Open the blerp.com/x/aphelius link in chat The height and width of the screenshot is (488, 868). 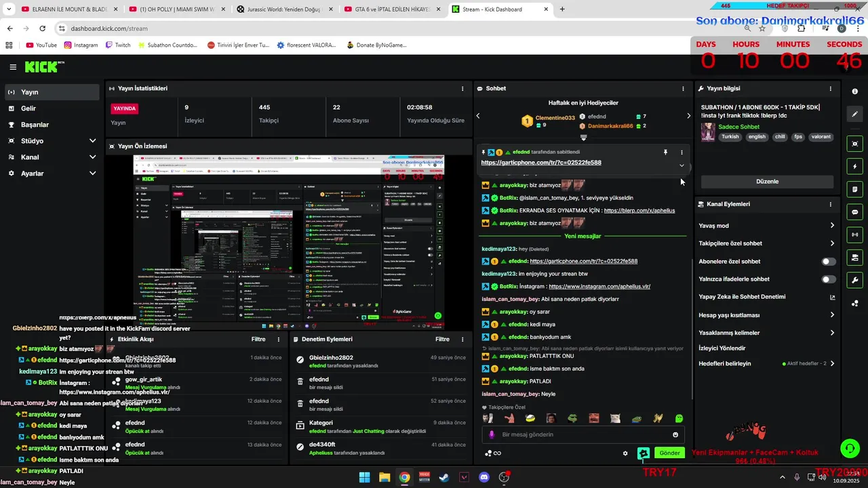639,211
